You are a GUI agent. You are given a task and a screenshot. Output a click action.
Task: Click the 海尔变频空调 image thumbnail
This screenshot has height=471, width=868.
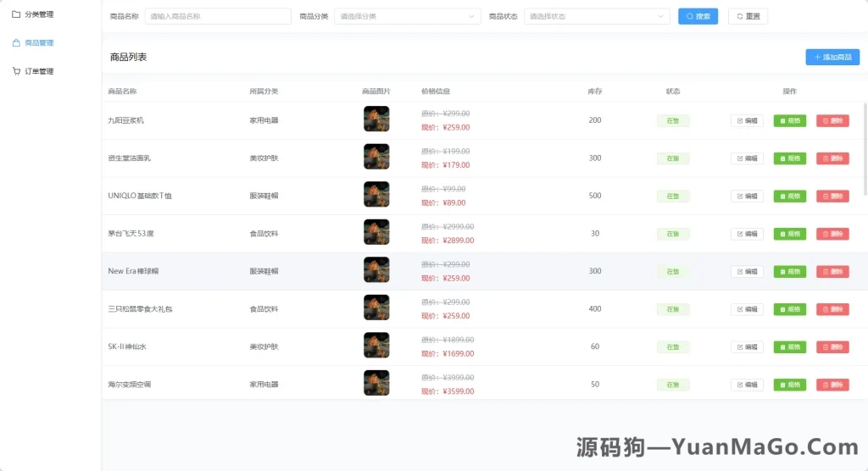[x=376, y=383]
